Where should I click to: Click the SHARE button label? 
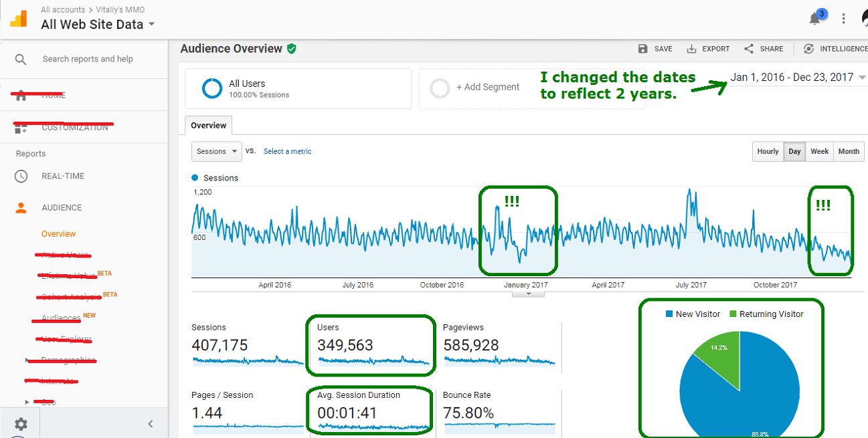(772, 49)
